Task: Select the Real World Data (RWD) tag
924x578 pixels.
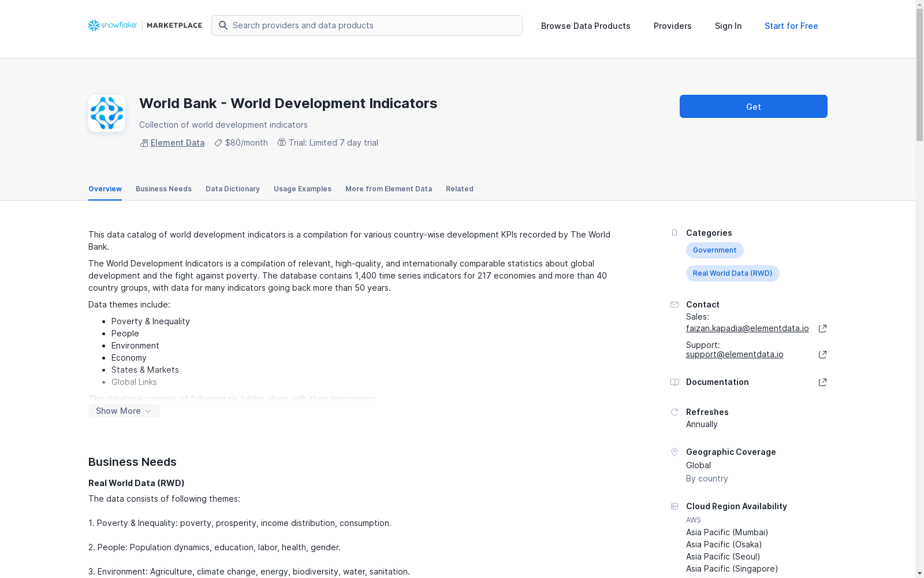Action: 733,273
